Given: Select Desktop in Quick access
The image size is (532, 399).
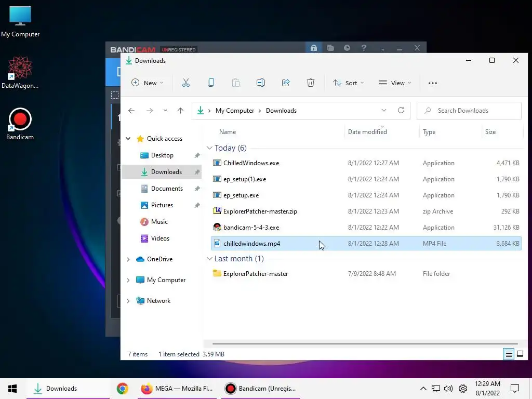Looking at the screenshot, I should coord(162,155).
